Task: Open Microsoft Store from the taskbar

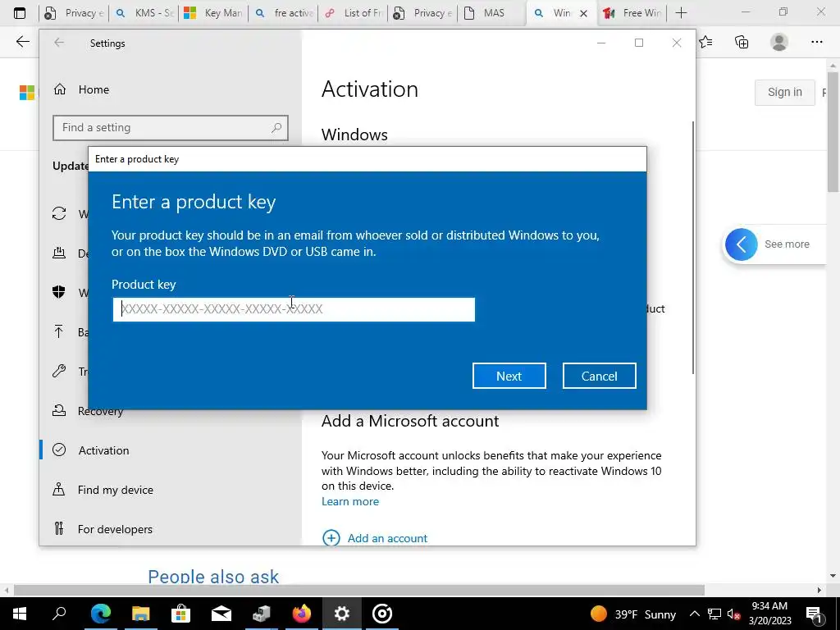Action: click(180, 614)
